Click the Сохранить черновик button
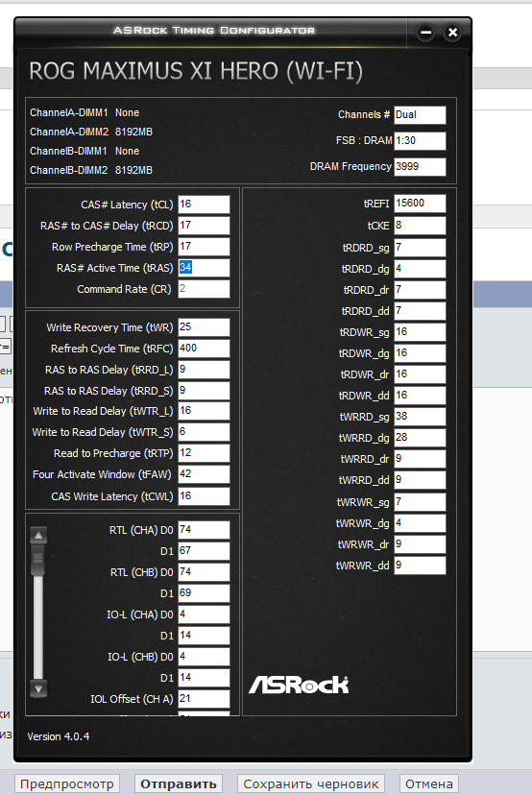Screen dimensions: 532x795 tap(311, 783)
